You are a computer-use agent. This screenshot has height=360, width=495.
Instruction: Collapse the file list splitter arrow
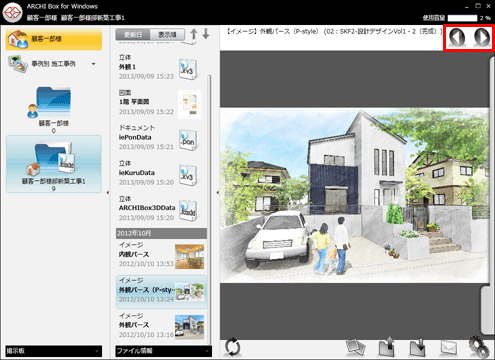217,192
